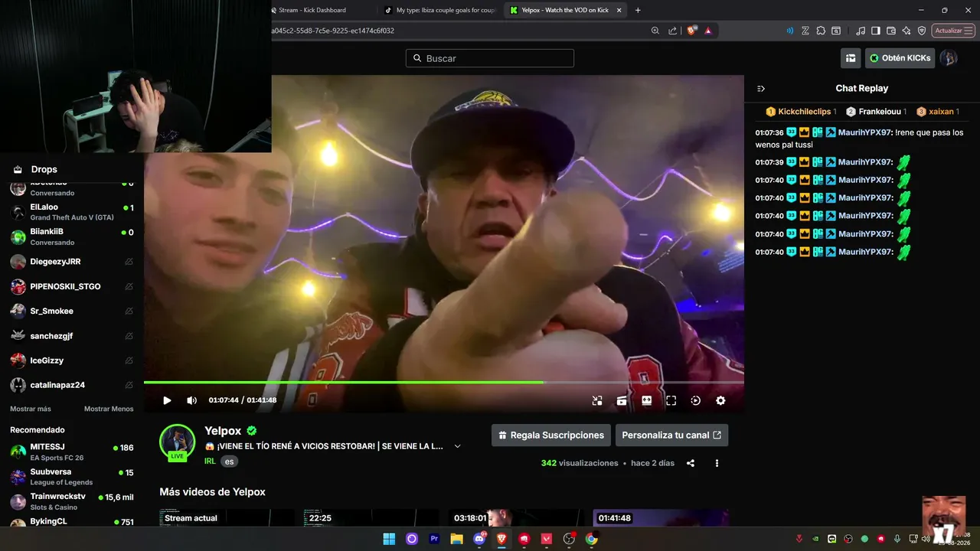The height and width of the screenshot is (551, 980).
Task: Open browser extensions puzzle icon
Action: [x=821, y=31]
